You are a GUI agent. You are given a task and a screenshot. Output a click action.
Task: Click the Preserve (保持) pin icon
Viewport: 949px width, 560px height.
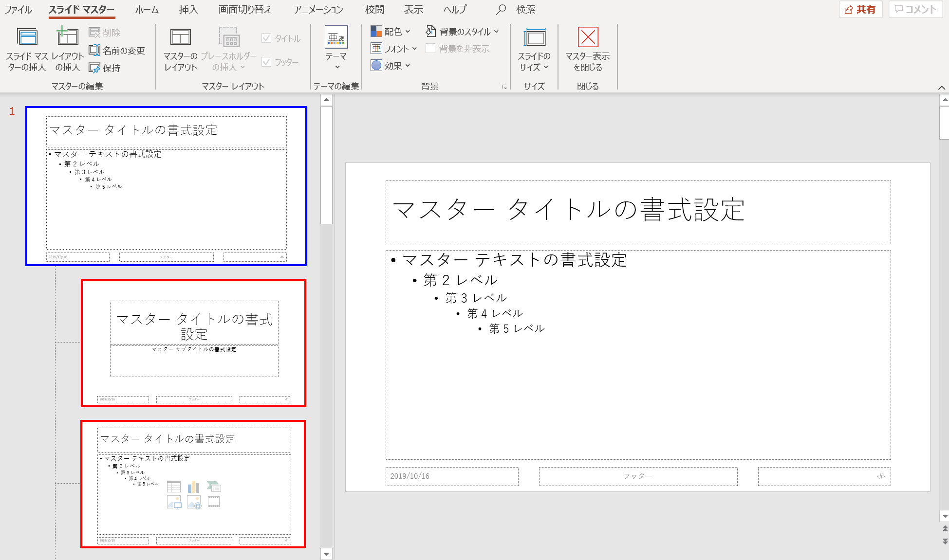click(94, 68)
